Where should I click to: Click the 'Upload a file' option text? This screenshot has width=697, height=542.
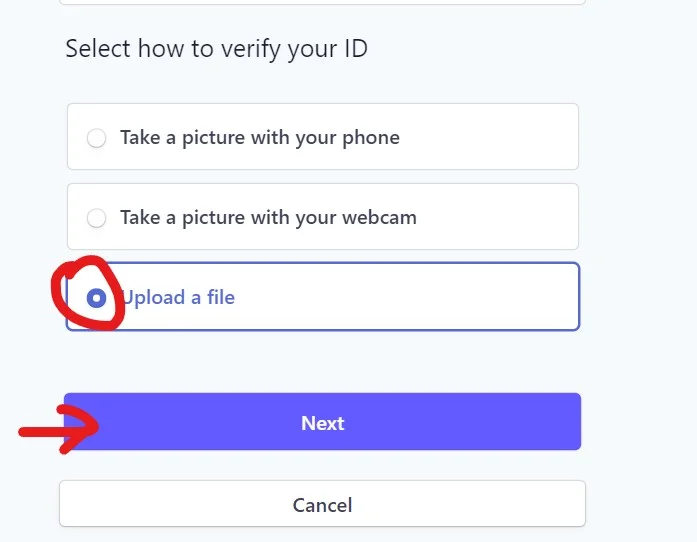(180, 297)
